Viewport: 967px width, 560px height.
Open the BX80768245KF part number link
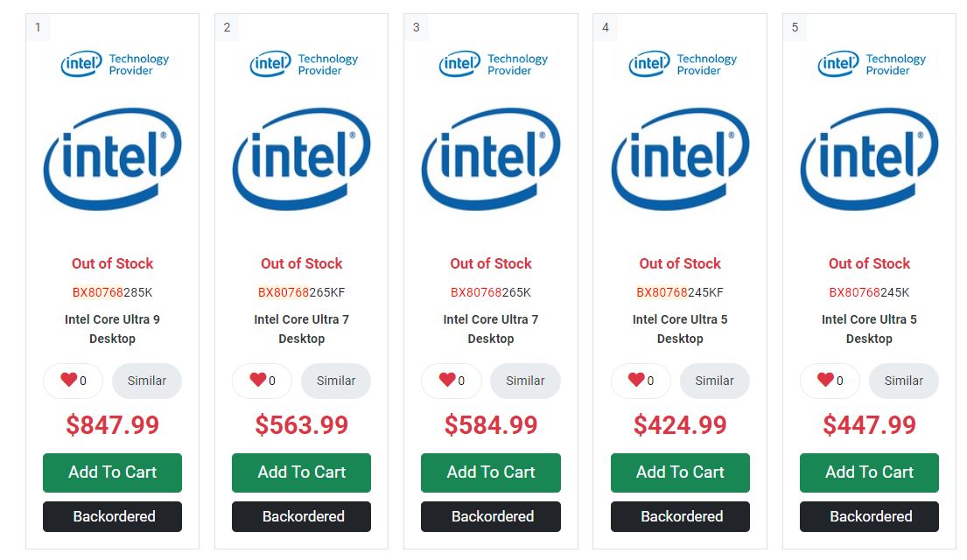[x=680, y=292]
